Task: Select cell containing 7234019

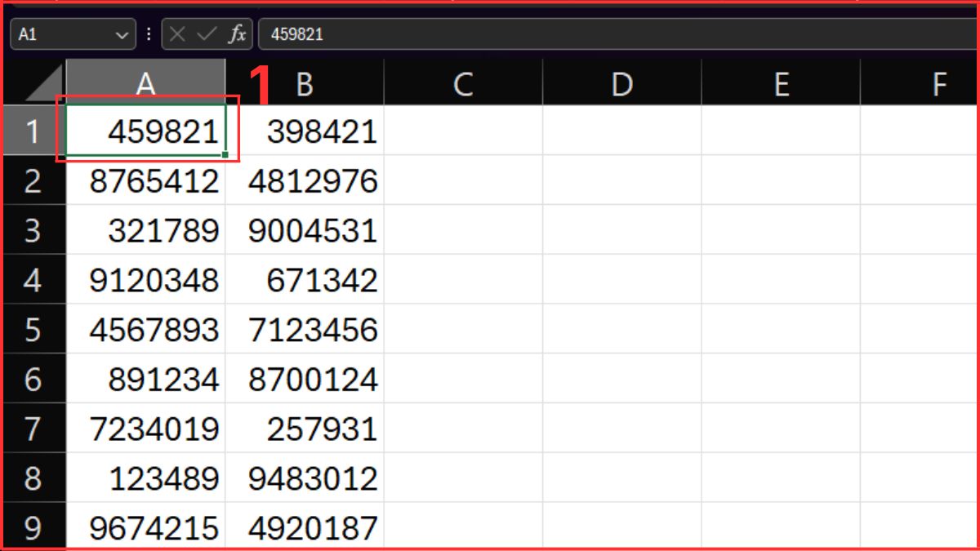Action: [x=145, y=429]
